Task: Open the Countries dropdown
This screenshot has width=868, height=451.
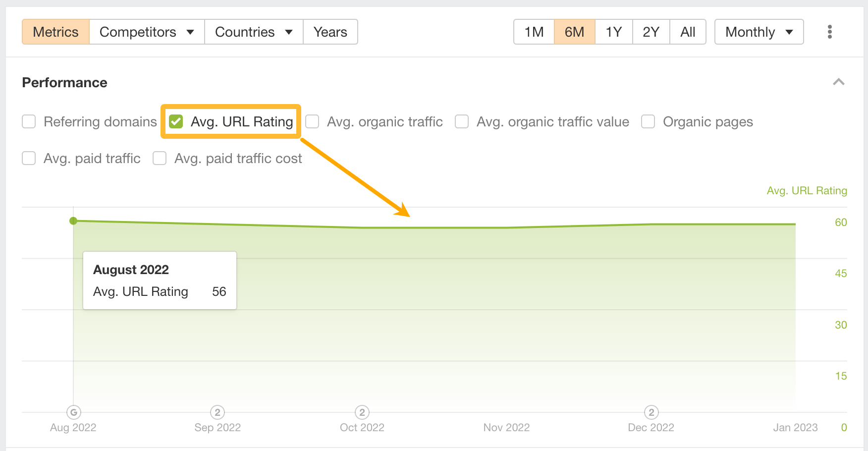Action: click(x=253, y=31)
